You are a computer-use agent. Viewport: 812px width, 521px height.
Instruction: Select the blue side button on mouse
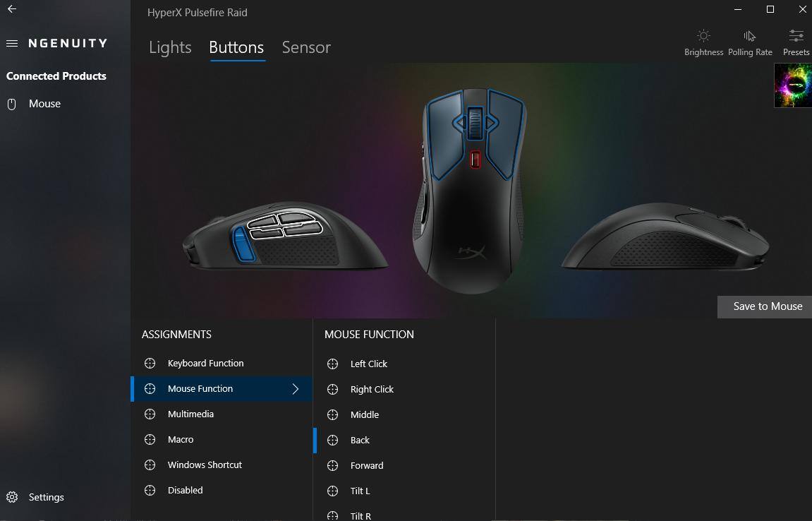(x=242, y=244)
